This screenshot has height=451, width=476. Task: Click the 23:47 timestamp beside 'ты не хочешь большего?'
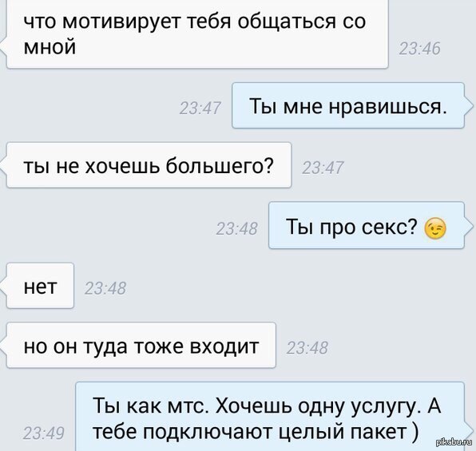(323, 168)
